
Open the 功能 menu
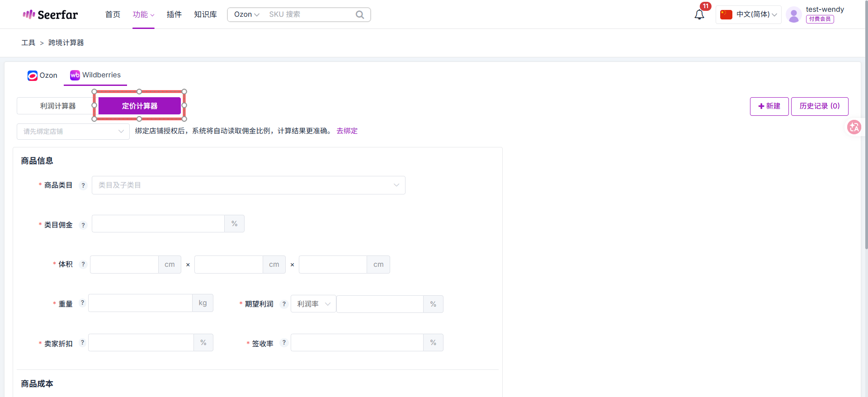coord(143,14)
